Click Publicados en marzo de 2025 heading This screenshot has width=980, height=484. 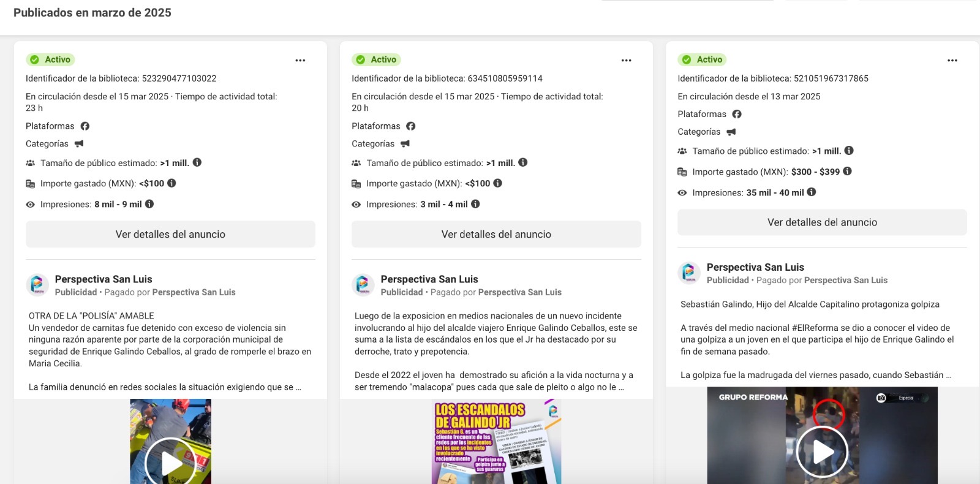click(x=92, y=13)
